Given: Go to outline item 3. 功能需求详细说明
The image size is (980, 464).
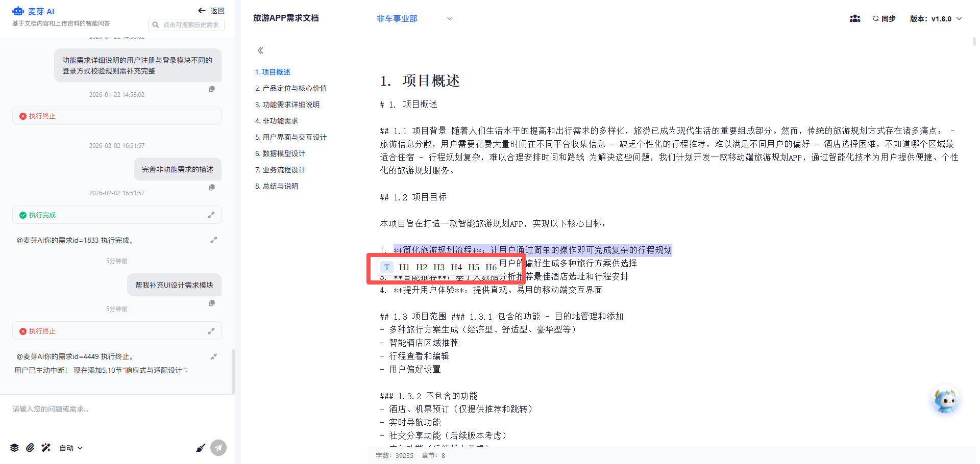Looking at the screenshot, I should 287,105.
